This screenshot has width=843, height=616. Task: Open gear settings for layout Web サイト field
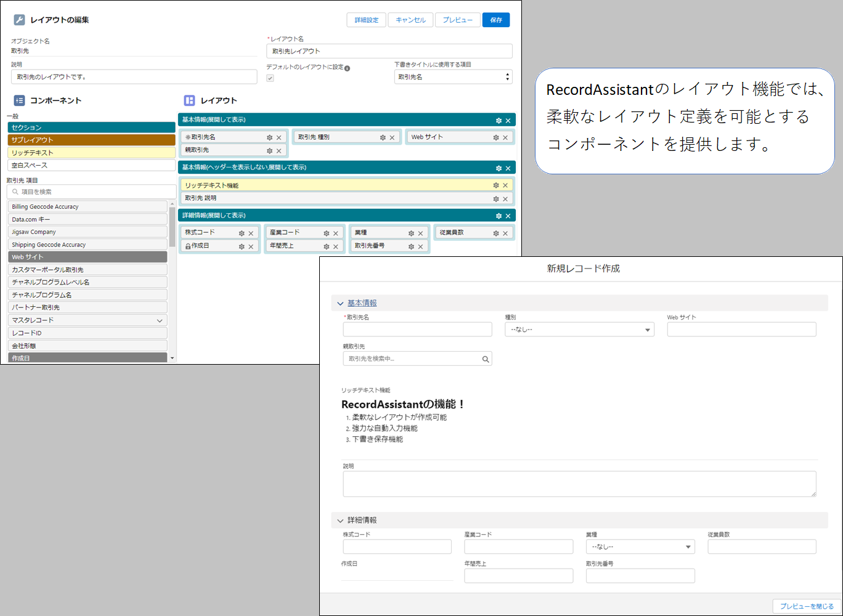[496, 137]
